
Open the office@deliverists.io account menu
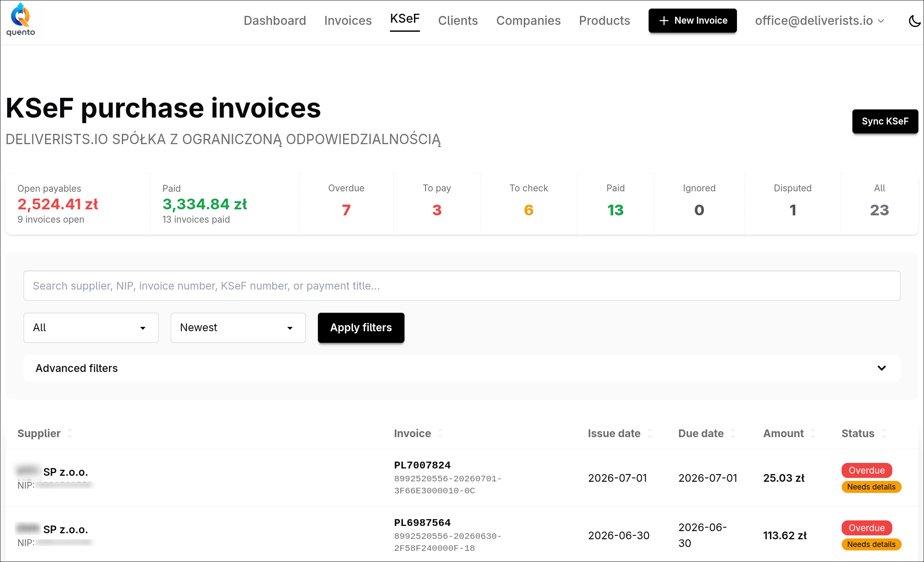[820, 21]
